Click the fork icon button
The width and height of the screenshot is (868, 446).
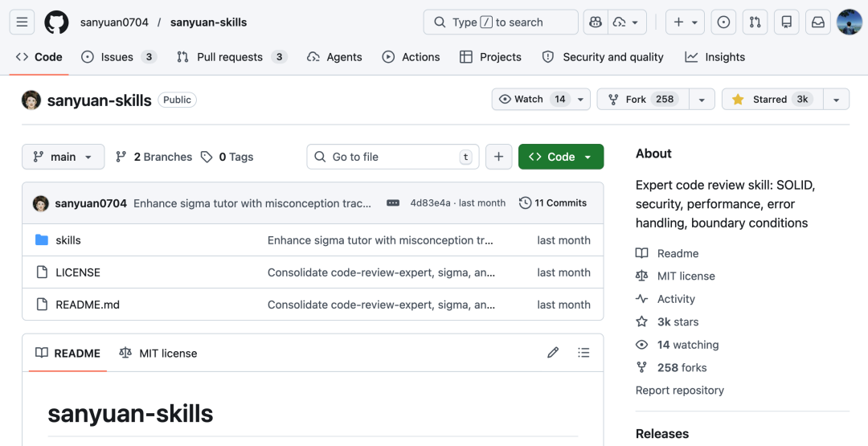tap(613, 100)
